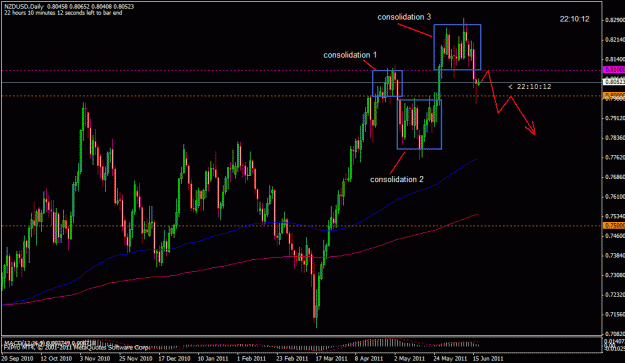Image resolution: width=625 pixels, height=363 pixels.
Task: Click the 0.7686 price axis label
Action: click(615, 177)
